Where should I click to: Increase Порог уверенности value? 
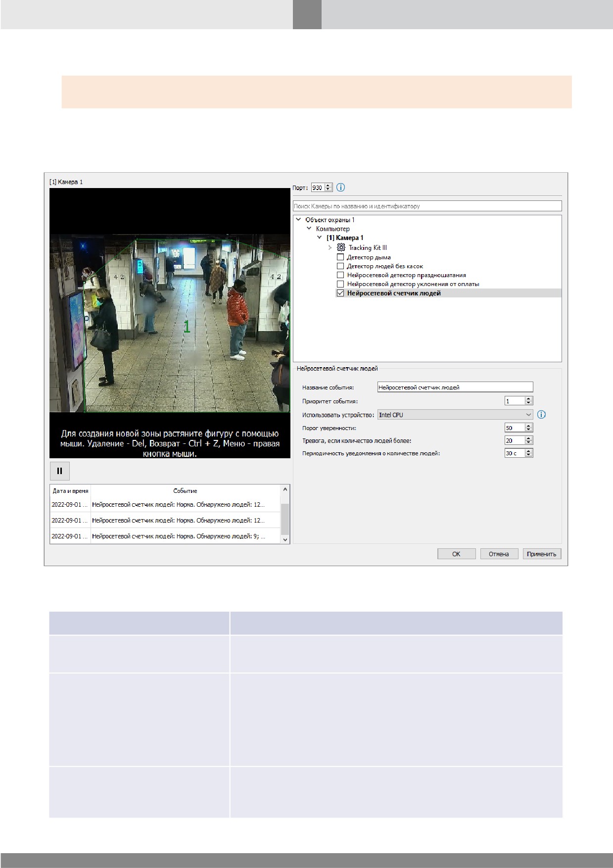point(529,426)
